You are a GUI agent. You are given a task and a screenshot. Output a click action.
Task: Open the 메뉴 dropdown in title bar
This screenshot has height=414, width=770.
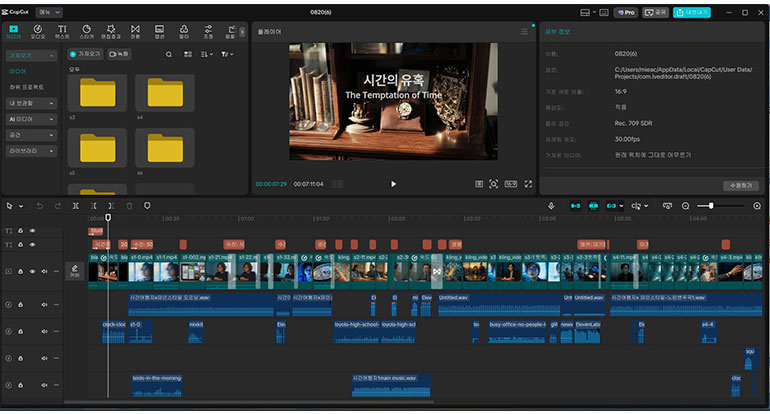tap(47, 12)
